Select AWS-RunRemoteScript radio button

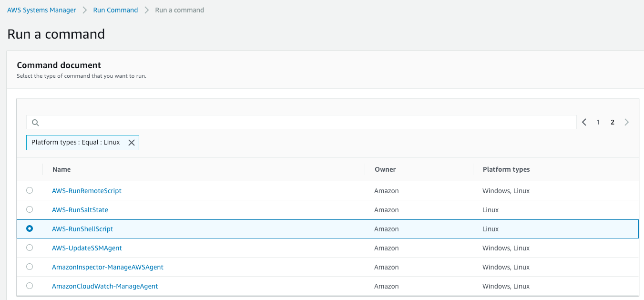point(30,190)
